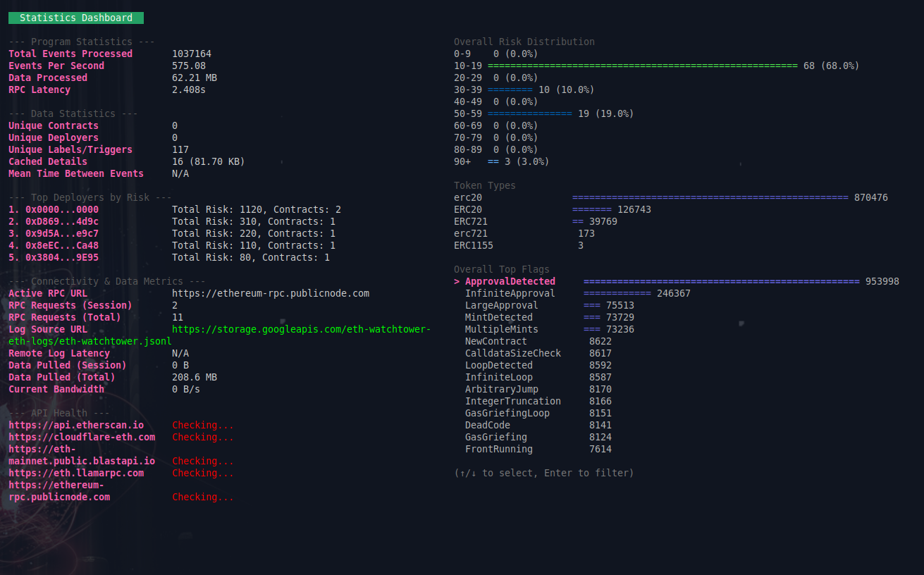Select the InfiniteApproval flag row
The height and width of the screenshot is (575, 924).
pos(510,294)
